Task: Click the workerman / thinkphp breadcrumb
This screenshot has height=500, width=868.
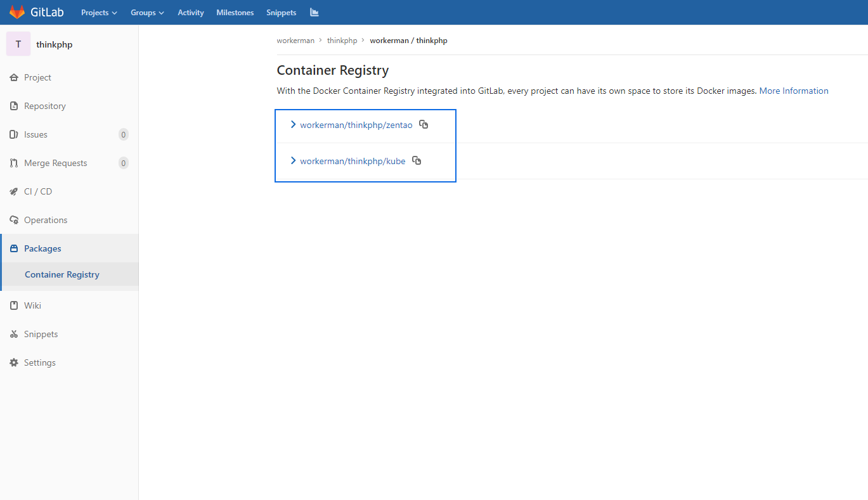Action: click(x=409, y=41)
